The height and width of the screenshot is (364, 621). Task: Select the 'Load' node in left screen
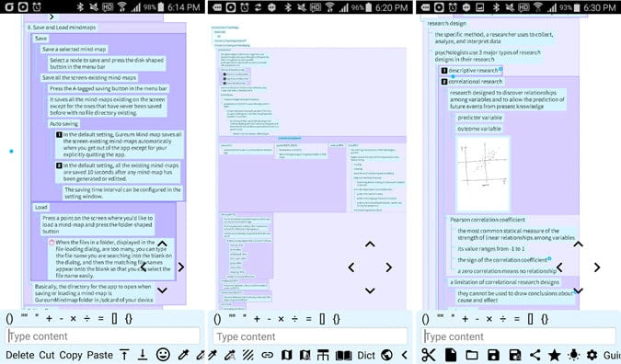40,208
